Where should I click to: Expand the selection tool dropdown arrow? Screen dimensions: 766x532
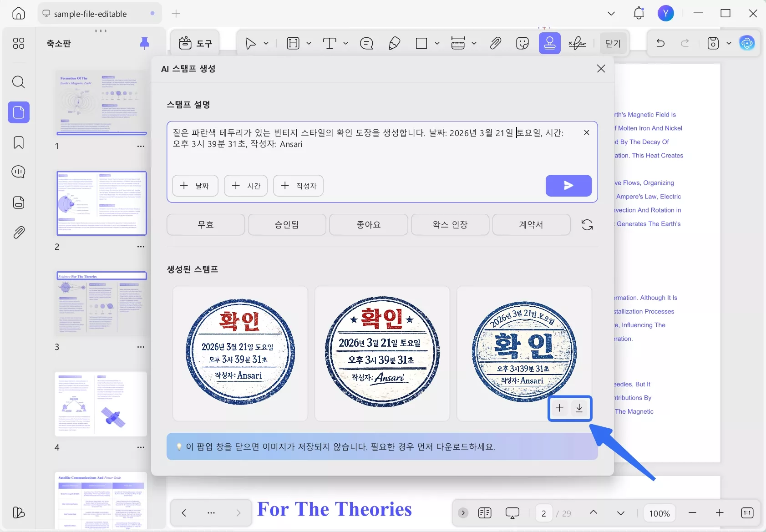266,43
